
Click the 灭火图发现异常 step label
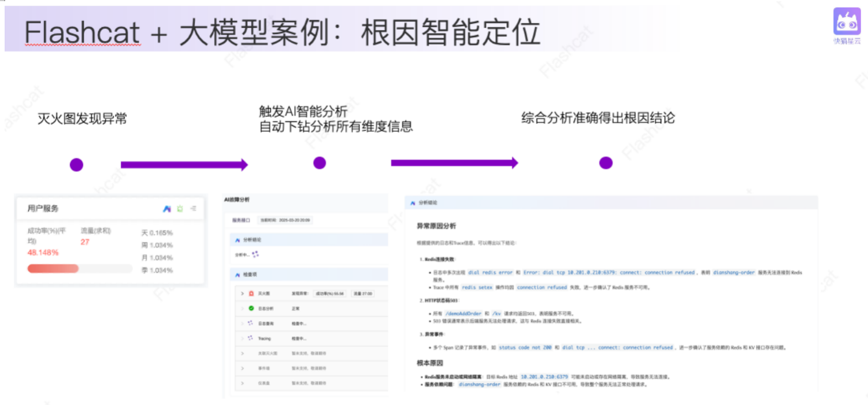(x=82, y=119)
